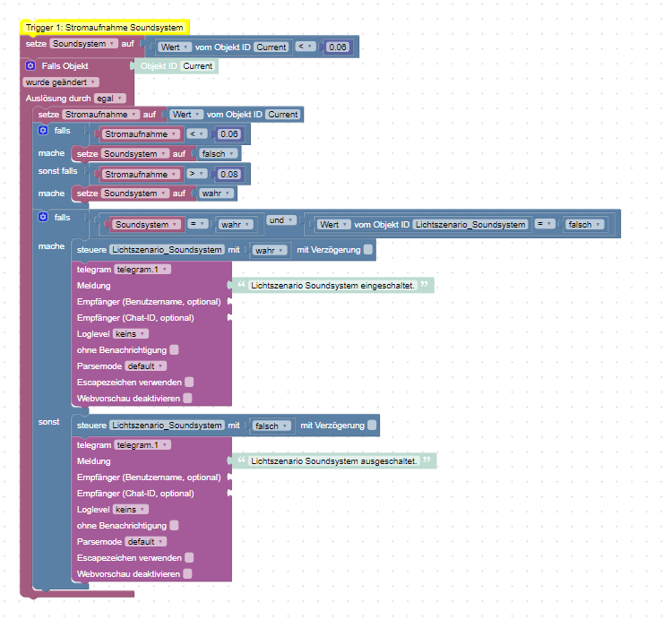Click the gear icon on Soundsystem = wahr falls block
This screenshot has height=628, width=672.
[x=43, y=217]
